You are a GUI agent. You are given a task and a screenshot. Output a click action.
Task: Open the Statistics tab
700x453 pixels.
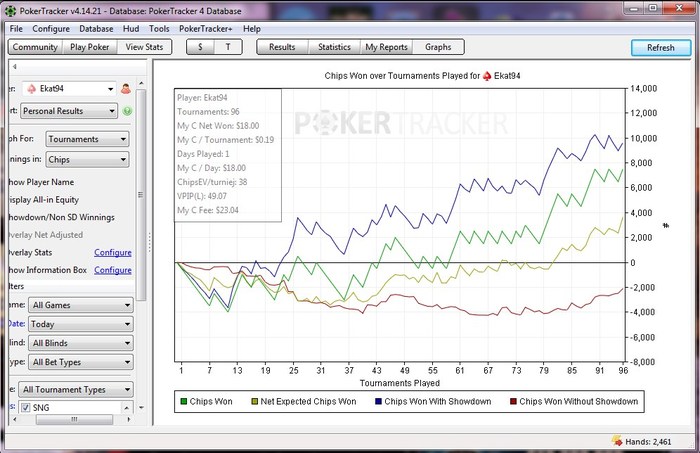(x=334, y=47)
